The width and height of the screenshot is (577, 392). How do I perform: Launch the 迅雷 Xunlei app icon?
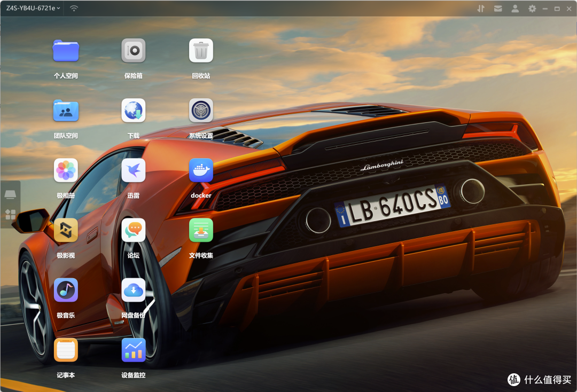[134, 170]
